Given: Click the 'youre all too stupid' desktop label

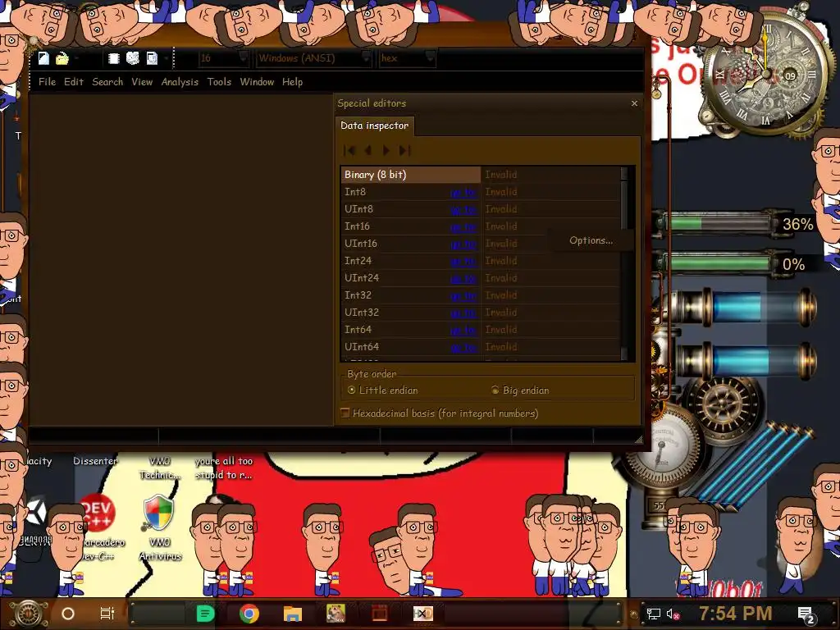Looking at the screenshot, I should (223, 468).
